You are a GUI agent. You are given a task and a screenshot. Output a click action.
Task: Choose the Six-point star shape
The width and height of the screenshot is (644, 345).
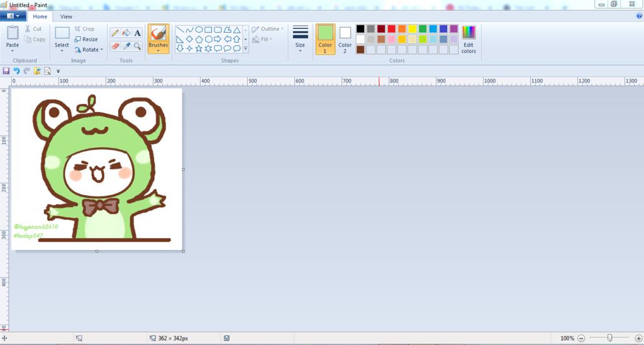pyautogui.click(x=208, y=48)
